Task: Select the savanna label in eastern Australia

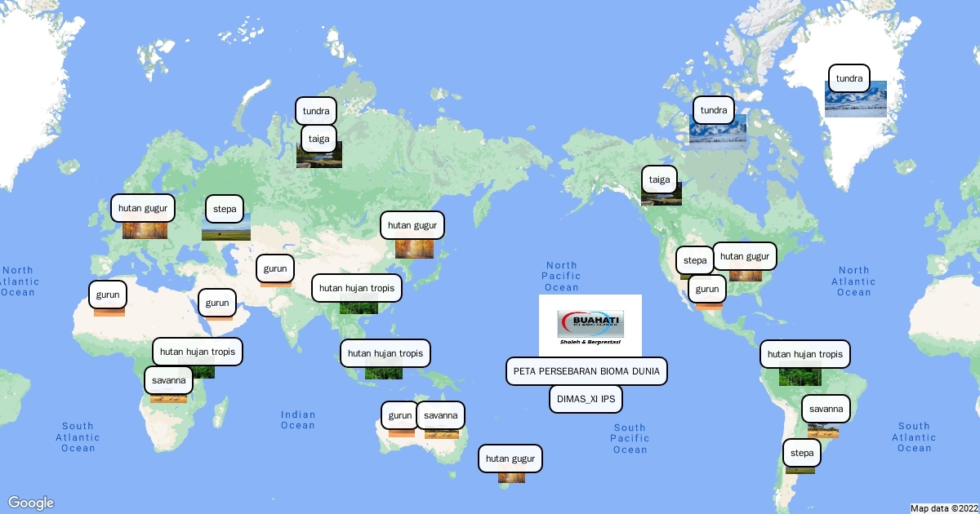Action: 441,415
